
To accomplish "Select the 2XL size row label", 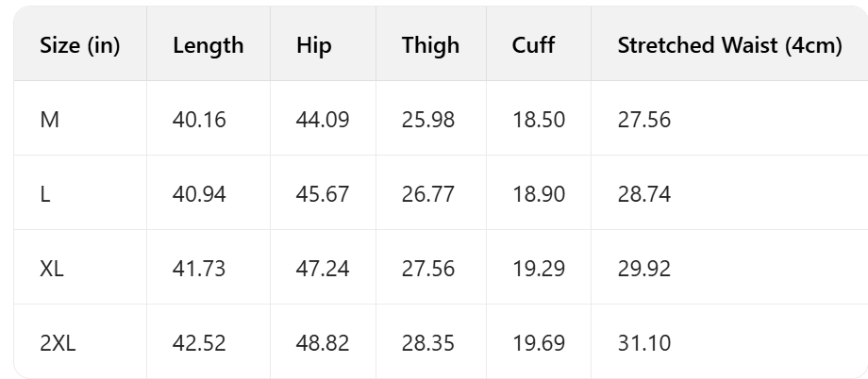I will [58, 343].
